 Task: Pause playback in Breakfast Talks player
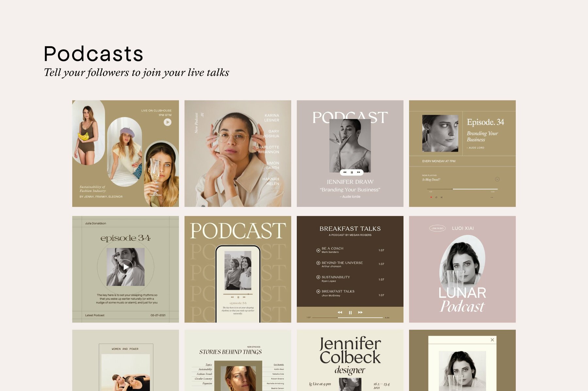pyautogui.click(x=350, y=313)
